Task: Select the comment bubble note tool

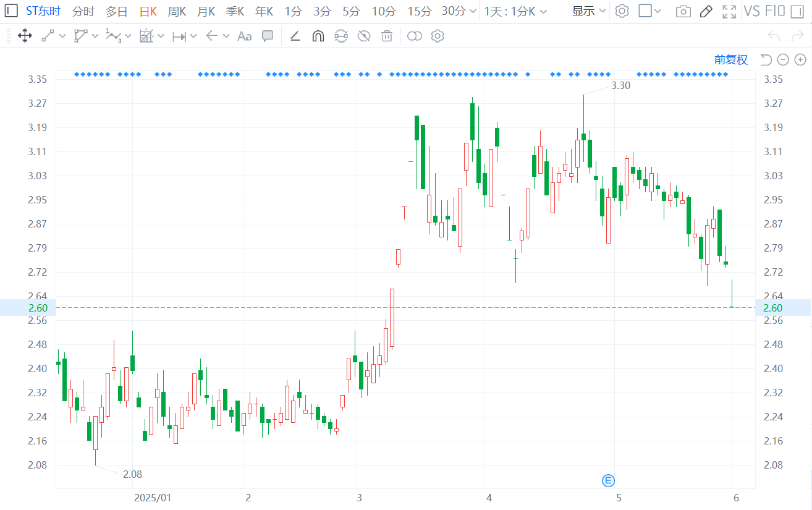Action: click(268, 36)
